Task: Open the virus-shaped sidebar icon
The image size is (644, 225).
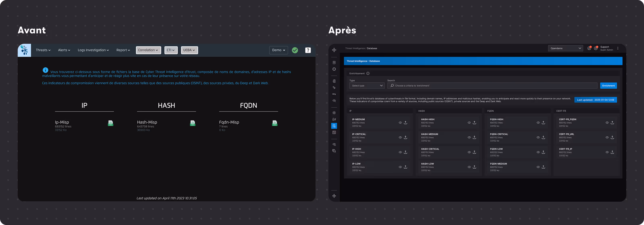Action: click(x=334, y=113)
